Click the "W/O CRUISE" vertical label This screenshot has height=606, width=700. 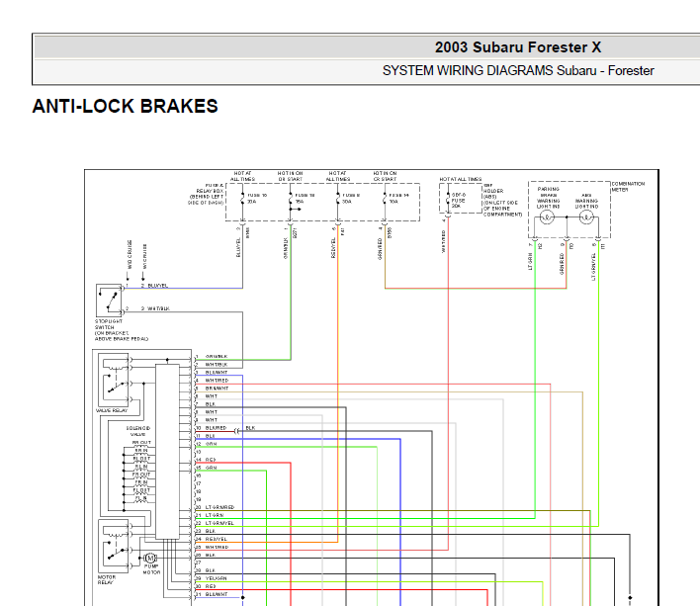point(130,254)
